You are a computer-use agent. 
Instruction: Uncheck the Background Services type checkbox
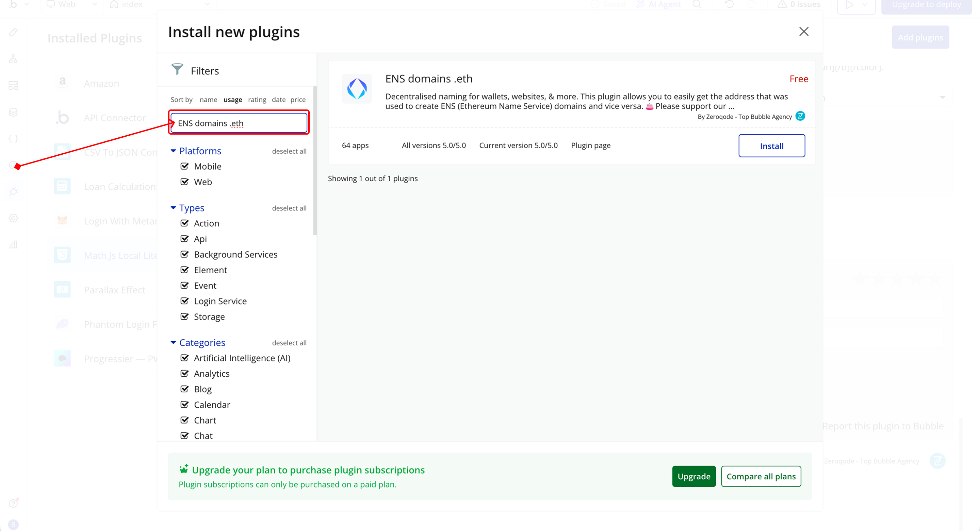pyautogui.click(x=184, y=254)
